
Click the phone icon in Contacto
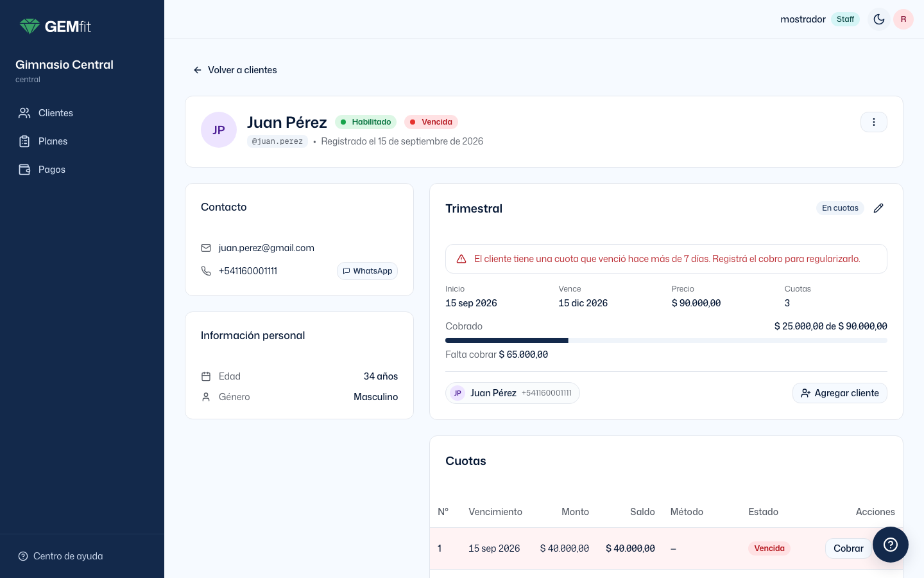coord(206,271)
